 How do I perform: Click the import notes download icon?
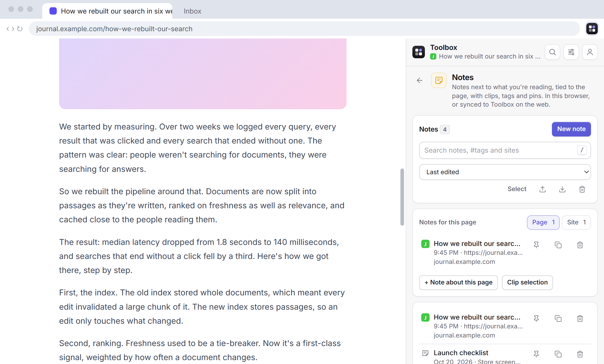tap(562, 189)
